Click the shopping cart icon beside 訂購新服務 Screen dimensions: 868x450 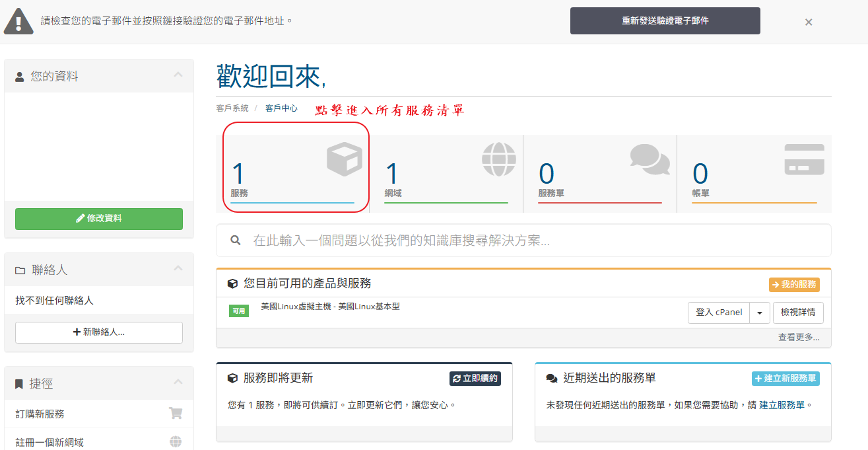176,414
